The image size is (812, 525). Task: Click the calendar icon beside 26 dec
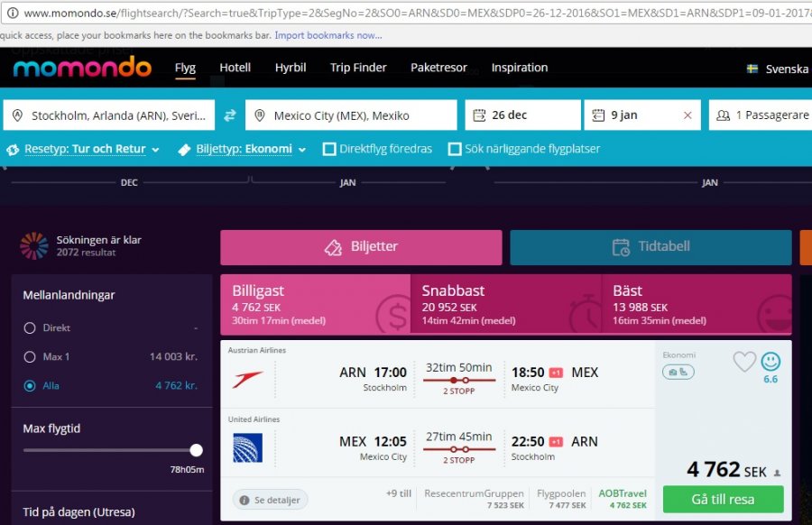click(x=479, y=115)
